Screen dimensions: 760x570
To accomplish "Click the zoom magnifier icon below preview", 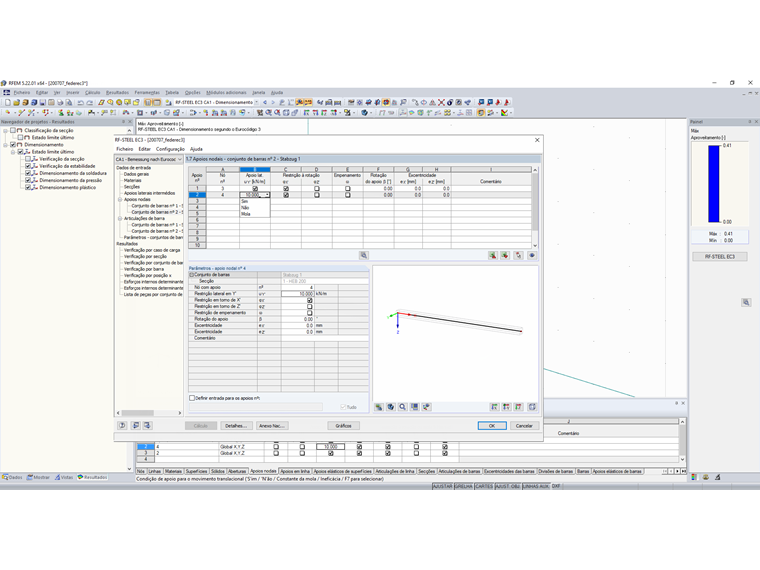I will 402,407.
